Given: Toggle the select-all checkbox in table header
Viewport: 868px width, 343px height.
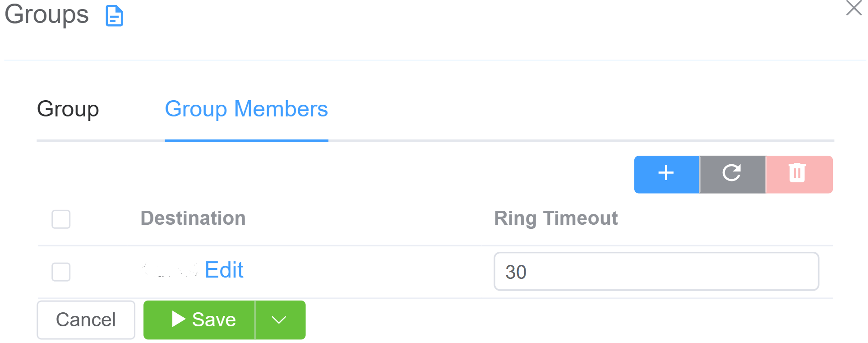Looking at the screenshot, I should (61, 219).
